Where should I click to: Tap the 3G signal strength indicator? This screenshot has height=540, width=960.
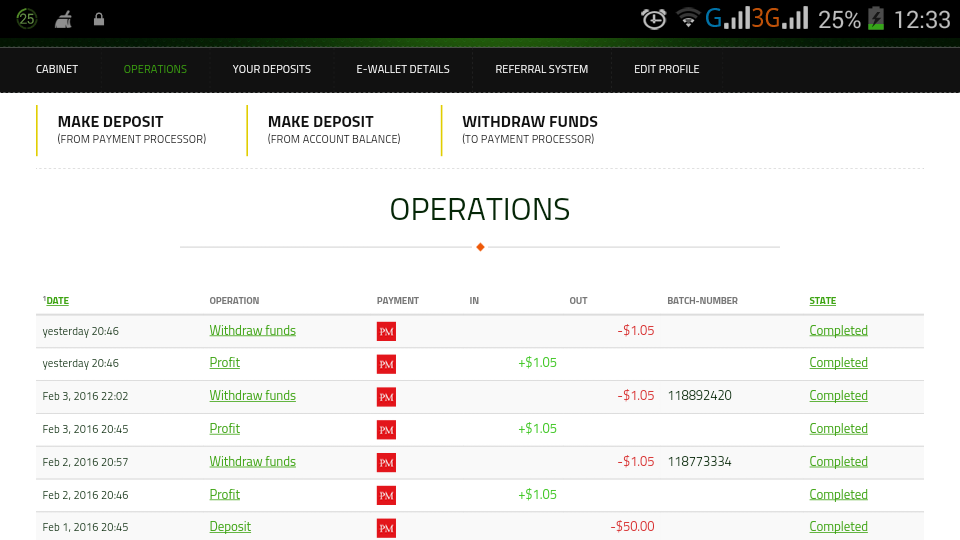(780, 18)
